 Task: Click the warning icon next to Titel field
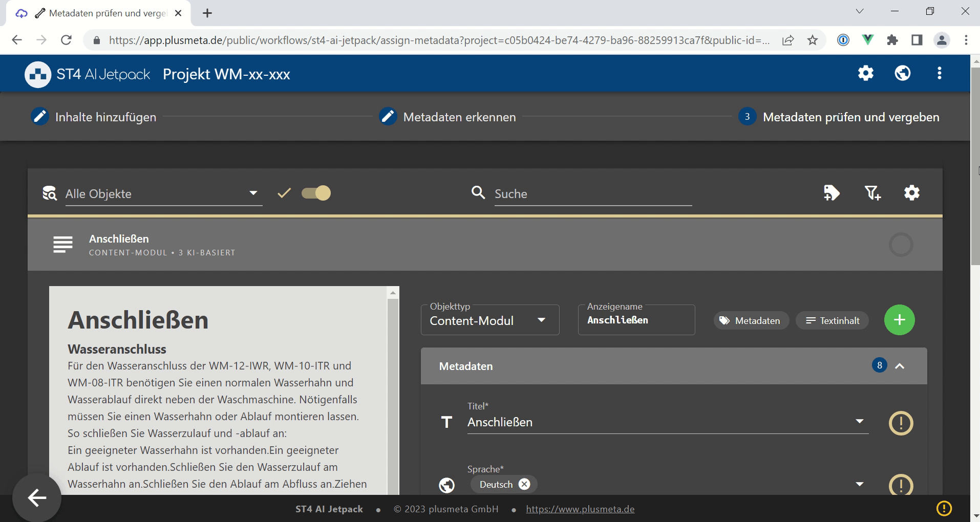pos(901,423)
